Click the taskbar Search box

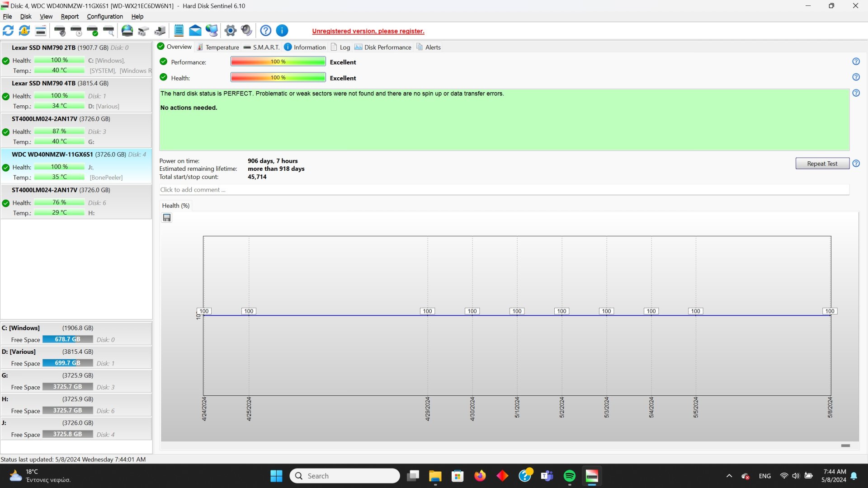click(x=344, y=476)
